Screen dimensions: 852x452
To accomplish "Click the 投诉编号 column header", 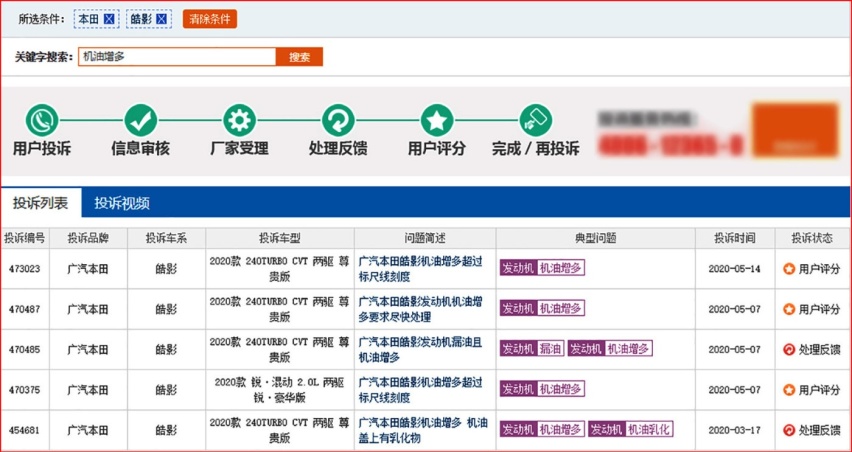I will tap(25, 238).
